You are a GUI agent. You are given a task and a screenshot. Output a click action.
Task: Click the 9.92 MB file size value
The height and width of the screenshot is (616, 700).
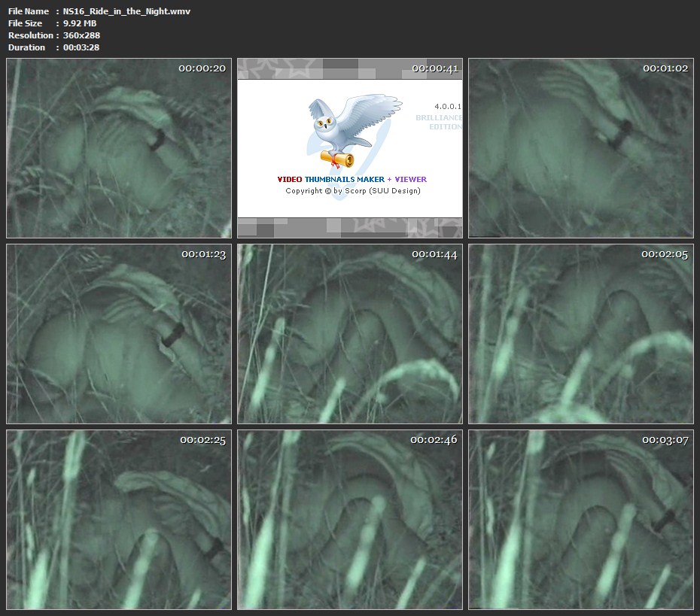[x=80, y=23]
